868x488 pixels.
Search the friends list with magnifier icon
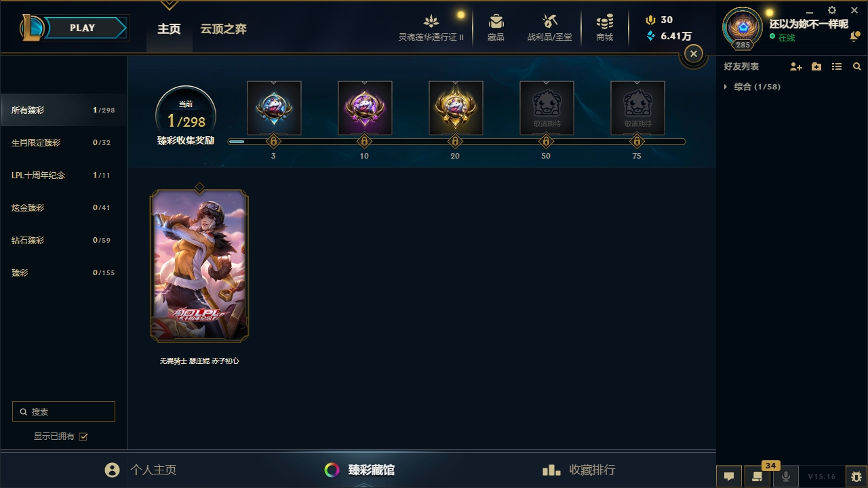pyautogui.click(x=857, y=66)
